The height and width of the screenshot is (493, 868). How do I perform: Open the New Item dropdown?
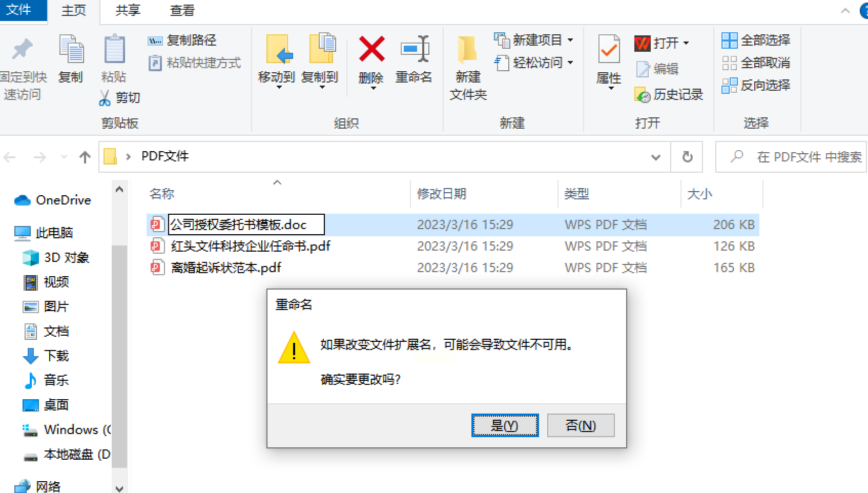pos(570,40)
